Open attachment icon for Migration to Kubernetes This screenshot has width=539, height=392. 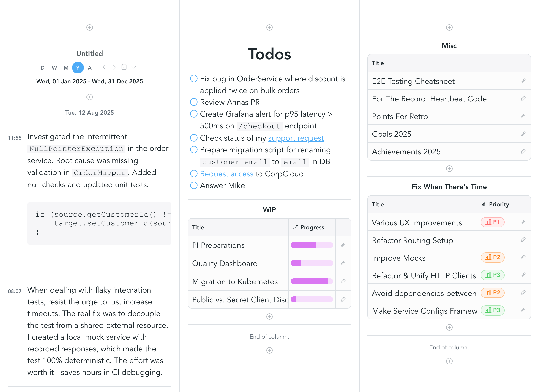pos(343,281)
